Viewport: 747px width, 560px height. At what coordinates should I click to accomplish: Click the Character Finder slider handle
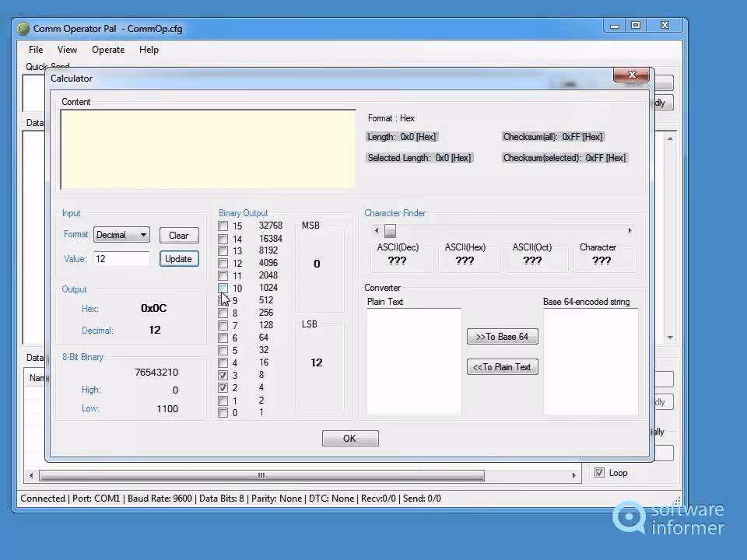390,230
